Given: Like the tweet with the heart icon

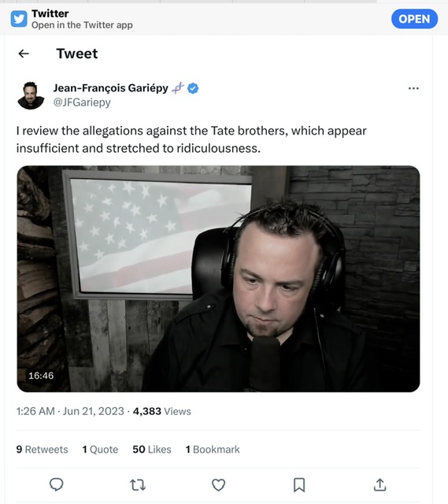Looking at the screenshot, I should click(x=218, y=485).
